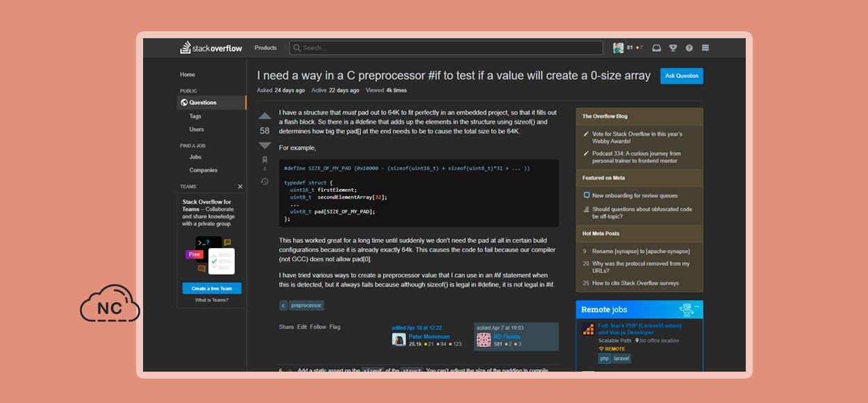
Task: Click RD Florida's avatar
Action: pyautogui.click(x=483, y=340)
